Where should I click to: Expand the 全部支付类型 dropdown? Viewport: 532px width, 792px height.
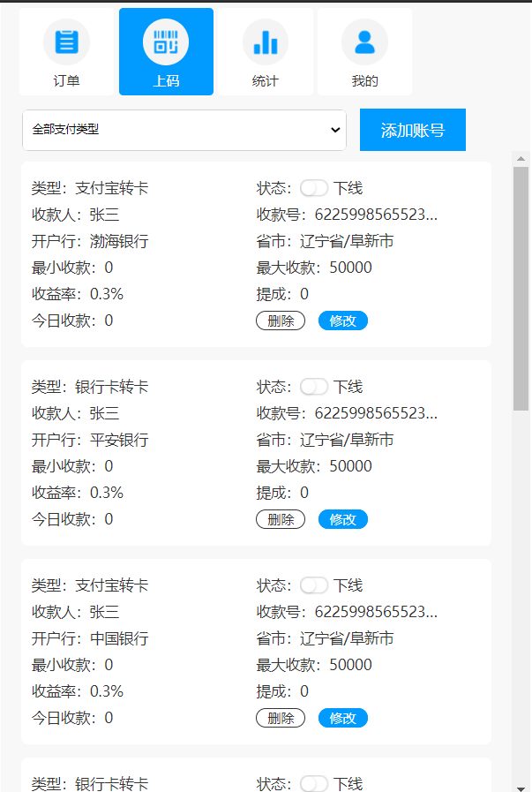coord(184,130)
